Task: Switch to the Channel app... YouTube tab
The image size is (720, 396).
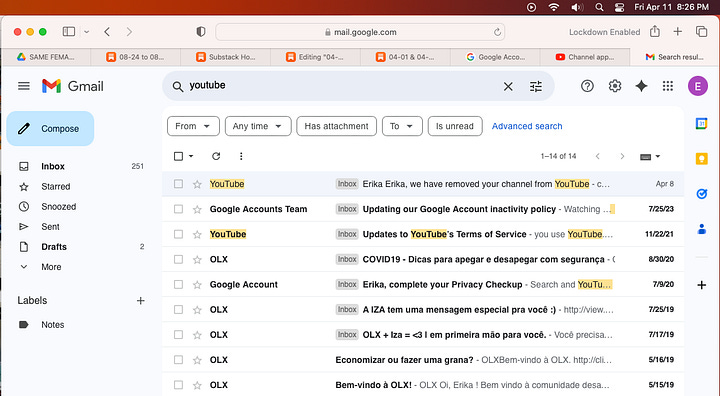Action: tap(585, 57)
